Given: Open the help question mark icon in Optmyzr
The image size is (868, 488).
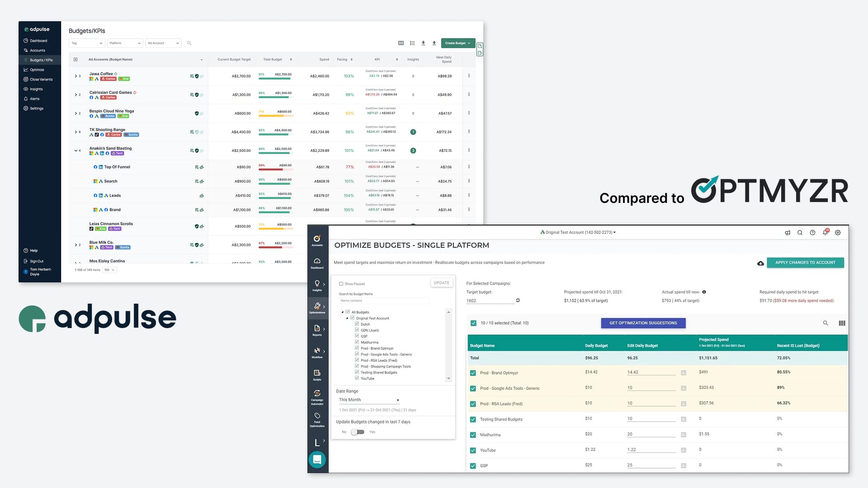Looking at the screenshot, I should (812, 233).
